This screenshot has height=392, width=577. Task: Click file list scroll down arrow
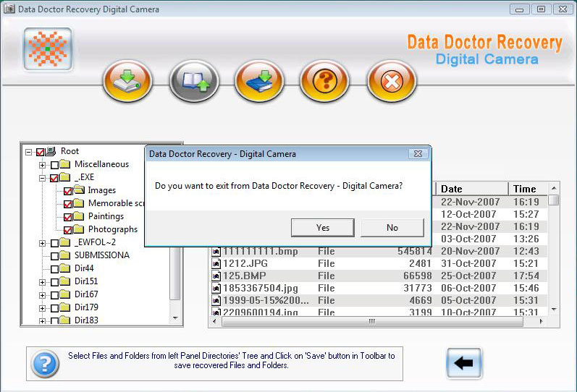click(554, 310)
